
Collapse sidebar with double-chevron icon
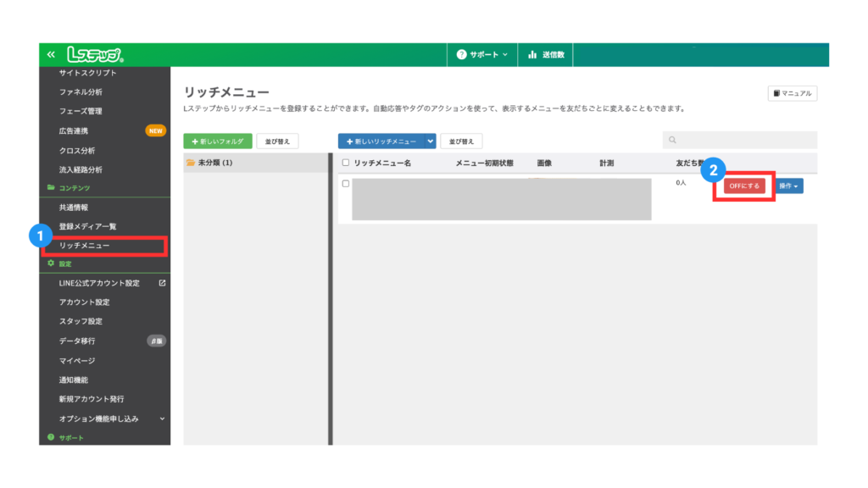[x=51, y=55]
